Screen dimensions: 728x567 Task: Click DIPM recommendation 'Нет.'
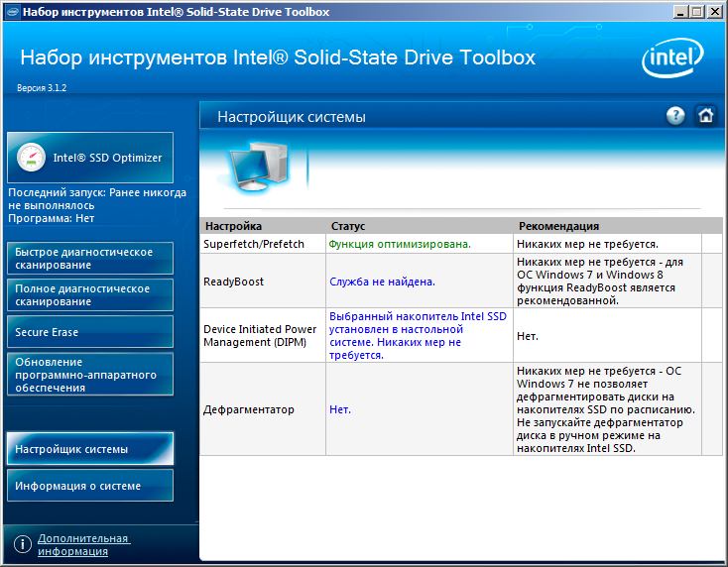tap(528, 336)
